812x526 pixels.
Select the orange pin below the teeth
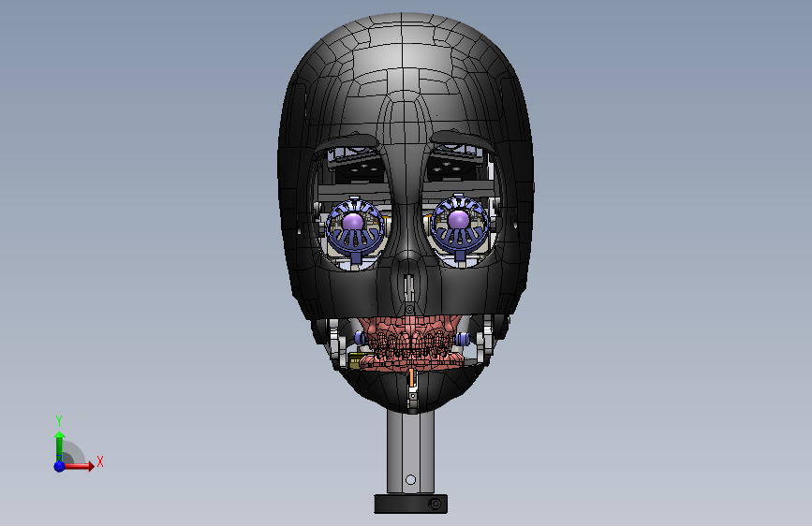(x=411, y=377)
